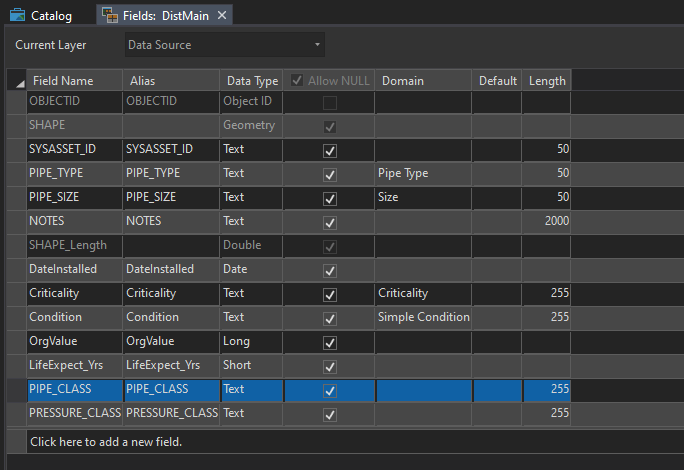The width and height of the screenshot is (684, 470).
Task: Click the Data Type column header
Action: tap(252, 81)
